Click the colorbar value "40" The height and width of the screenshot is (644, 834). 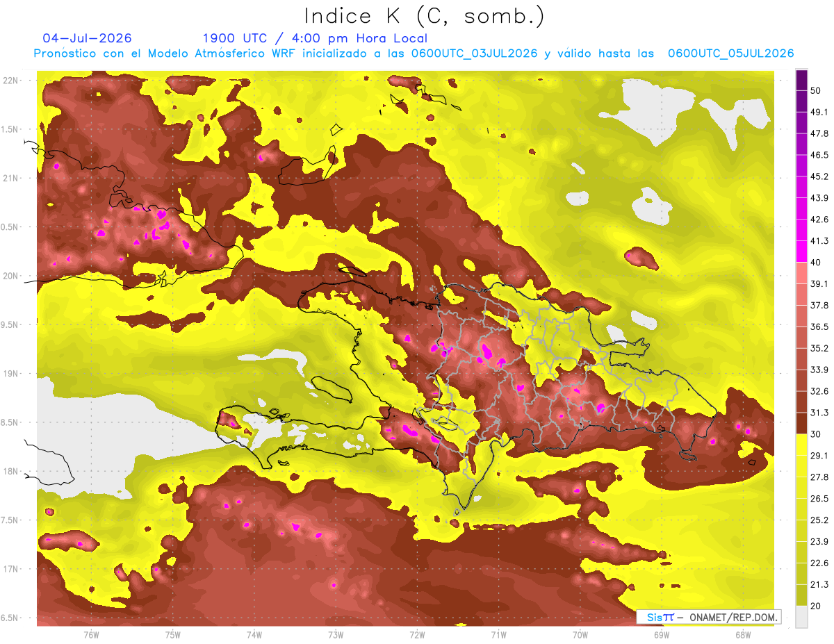point(817,262)
